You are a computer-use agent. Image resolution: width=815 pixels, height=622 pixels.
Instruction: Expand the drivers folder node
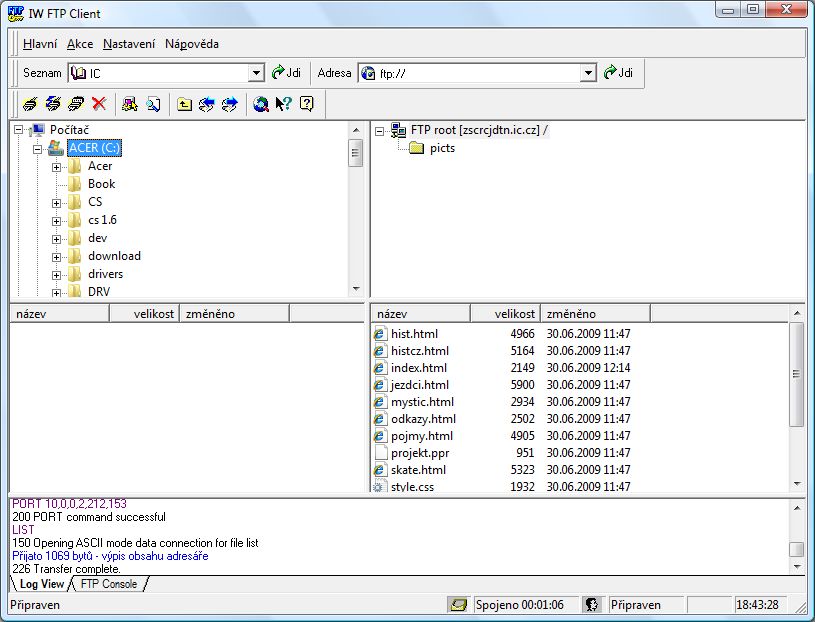(56, 275)
